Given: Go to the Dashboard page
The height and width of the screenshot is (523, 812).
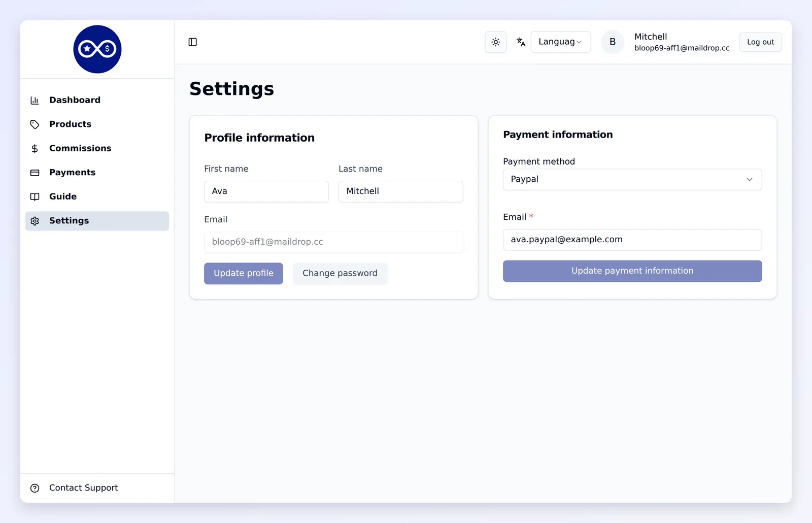Looking at the screenshot, I should 97,100.
